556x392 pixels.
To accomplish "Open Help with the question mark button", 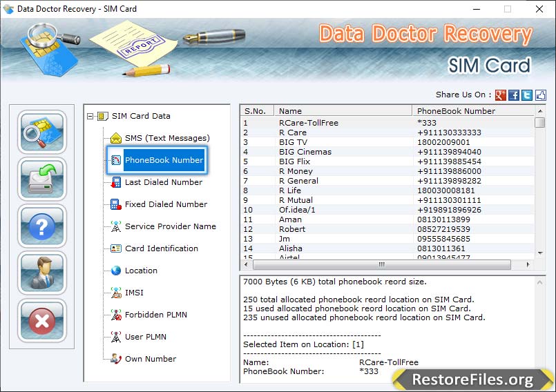I will pyautogui.click(x=42, y=226).
